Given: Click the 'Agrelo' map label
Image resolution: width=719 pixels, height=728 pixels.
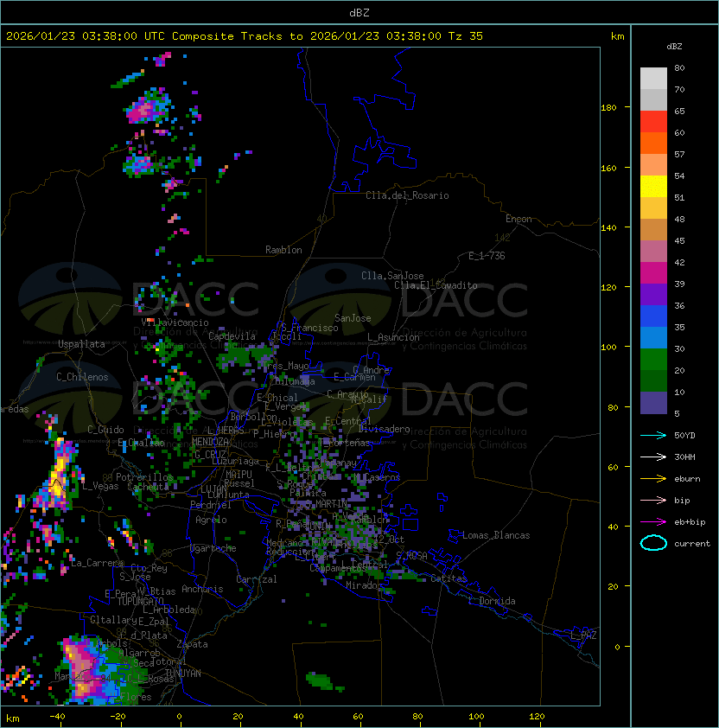Looking at the screenshot, I should coord(211,520).
